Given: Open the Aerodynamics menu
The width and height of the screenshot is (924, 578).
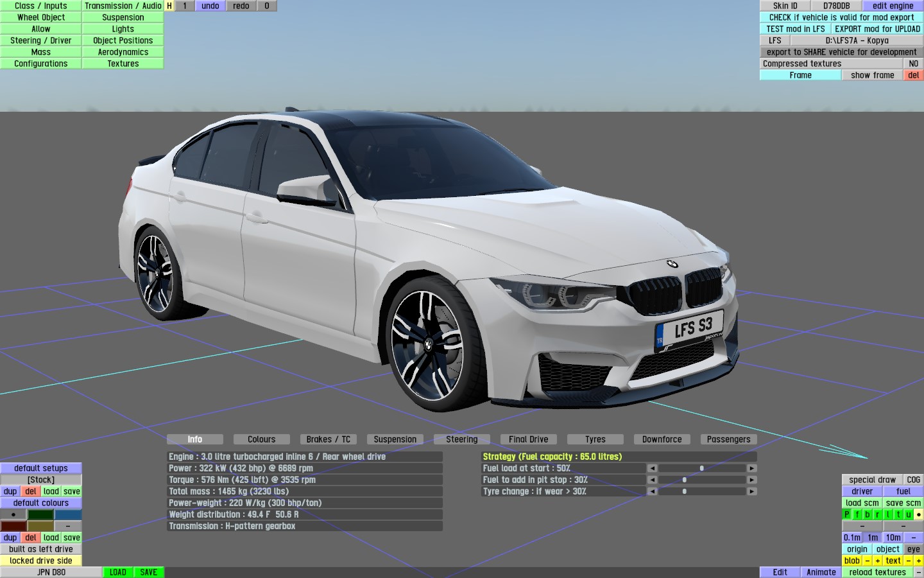Looking at the screenshot, I should tap(123, 52).
